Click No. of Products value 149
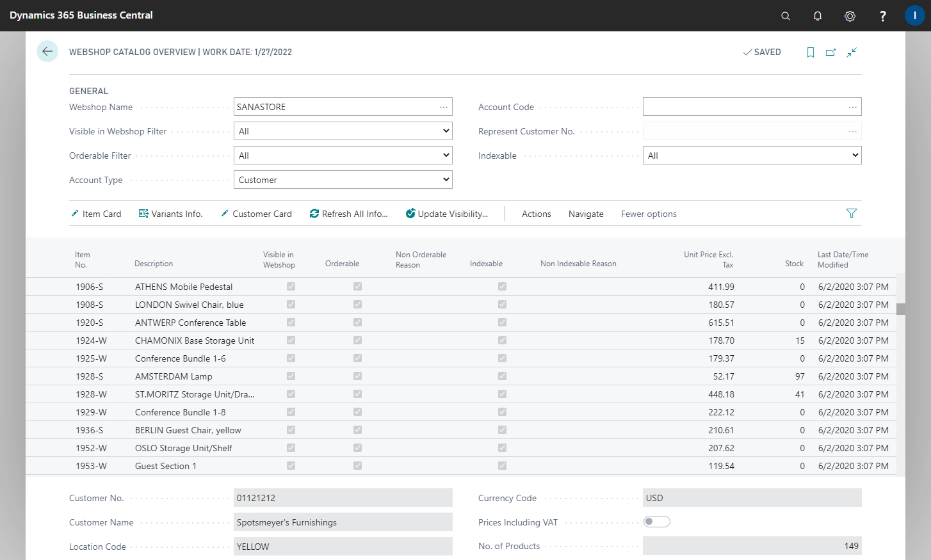Screen dimensions: 931x560 pyautogui.click(x=752, y=546)
